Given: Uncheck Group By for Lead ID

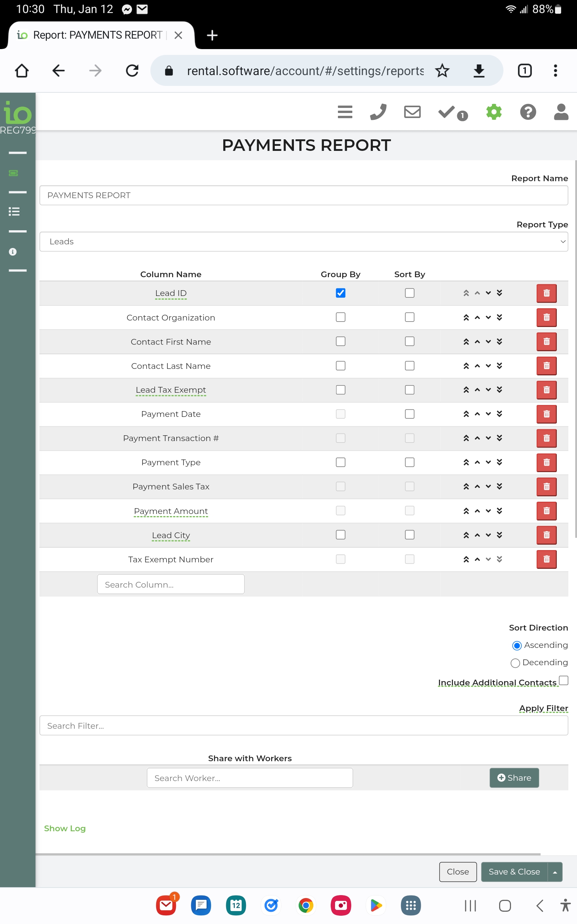Looking at the screenshot, I should point(340,293).
